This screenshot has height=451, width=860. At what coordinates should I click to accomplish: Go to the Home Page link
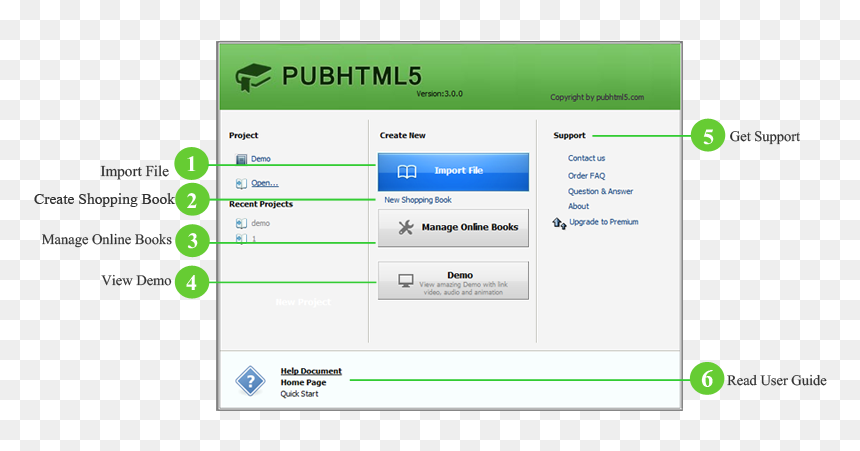(x=303, y=382)
